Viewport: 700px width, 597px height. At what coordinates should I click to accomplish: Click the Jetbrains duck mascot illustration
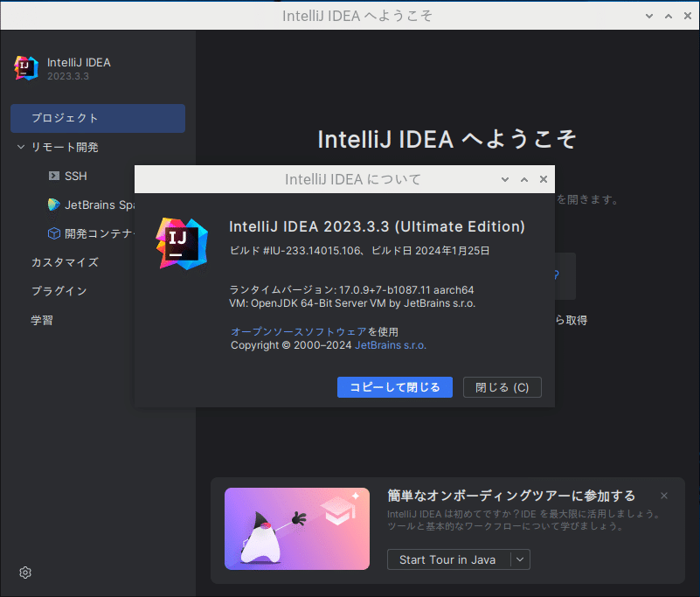point(297,529)
